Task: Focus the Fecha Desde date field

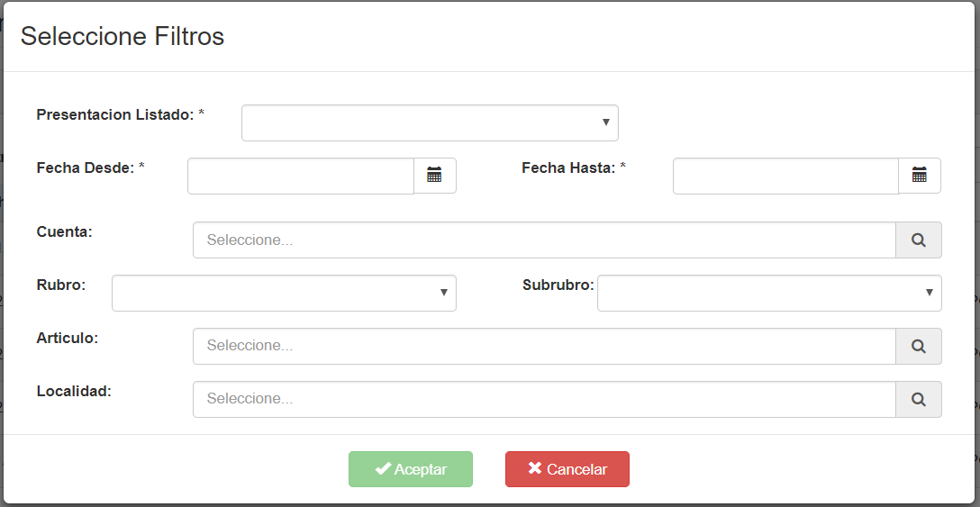Action: click(301, 176)
